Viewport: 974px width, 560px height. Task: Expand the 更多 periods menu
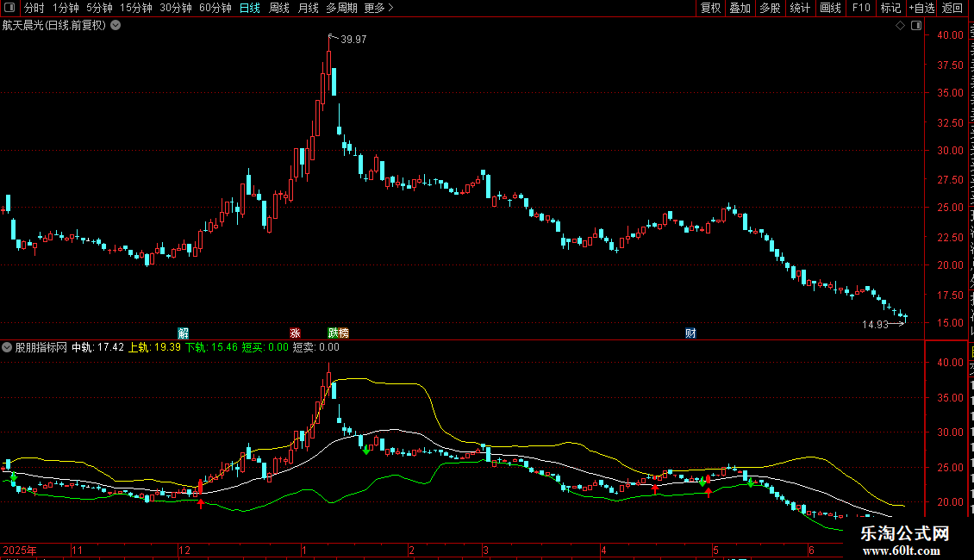(379, 8)
